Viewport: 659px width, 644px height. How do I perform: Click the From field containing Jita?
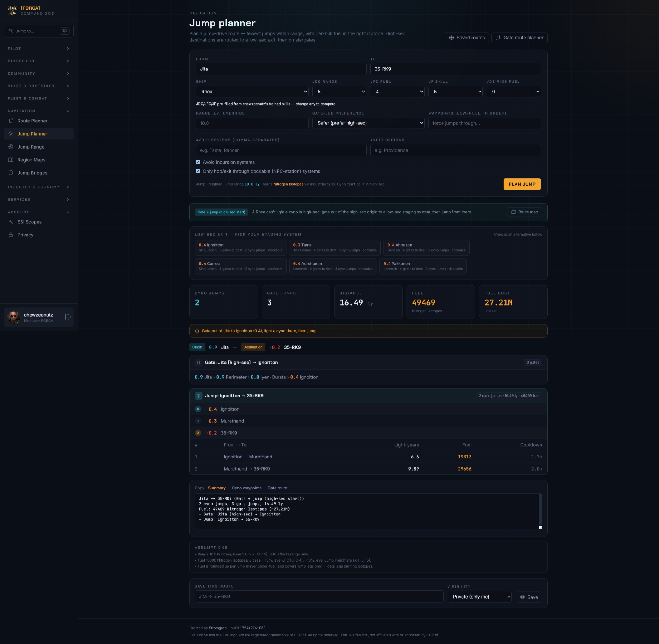(x=281, y=69)
